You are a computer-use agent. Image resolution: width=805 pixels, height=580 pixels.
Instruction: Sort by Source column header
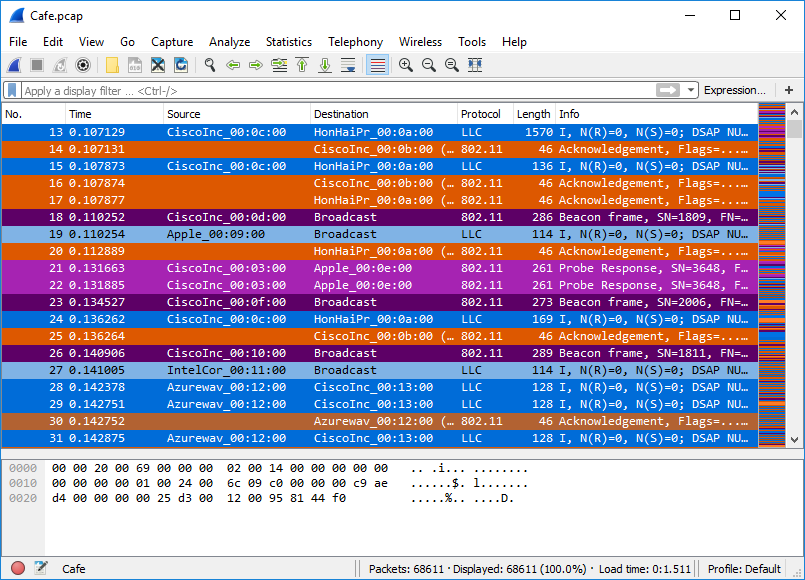[237, 114]
